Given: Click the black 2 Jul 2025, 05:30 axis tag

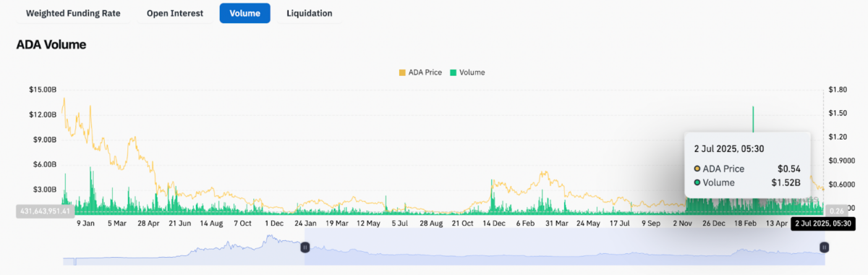Looking at the screenshot, I should coord(824,224).
